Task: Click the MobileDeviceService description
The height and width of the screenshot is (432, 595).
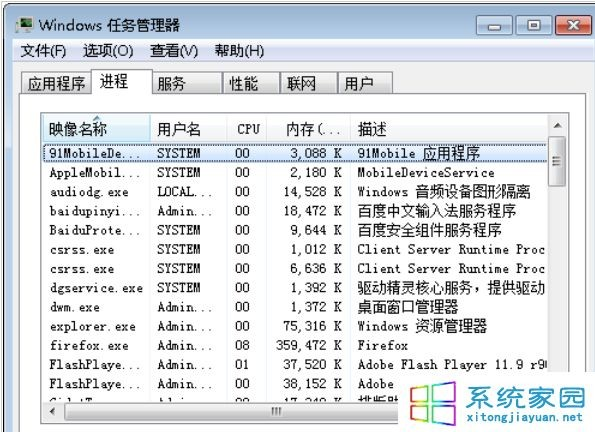Action: 426,173
